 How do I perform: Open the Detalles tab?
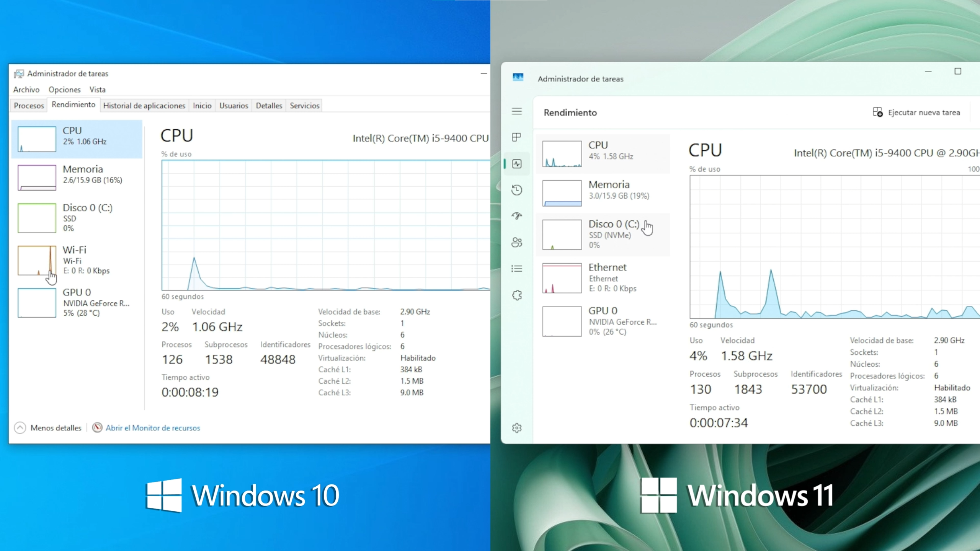269,106
